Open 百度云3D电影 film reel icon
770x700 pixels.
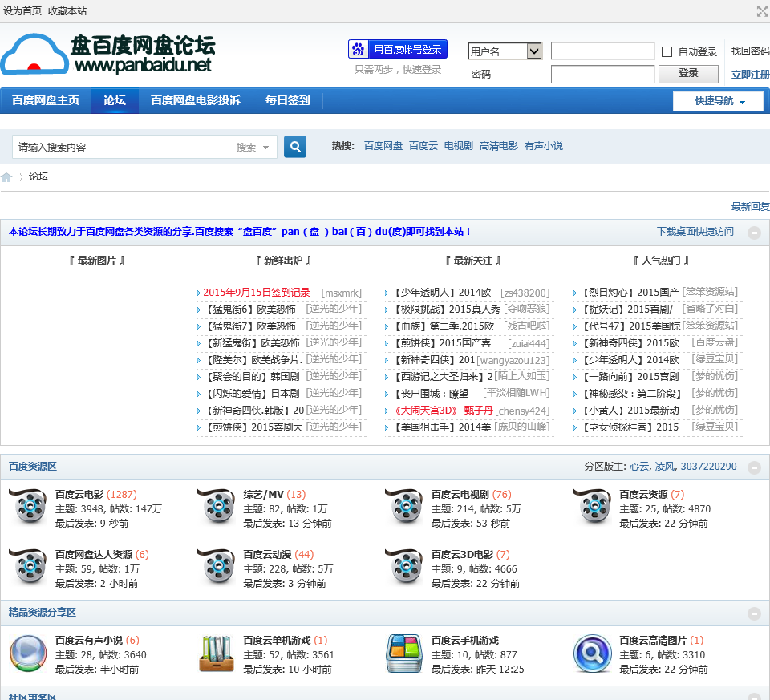pyautogui.click(x=404, y=568)
